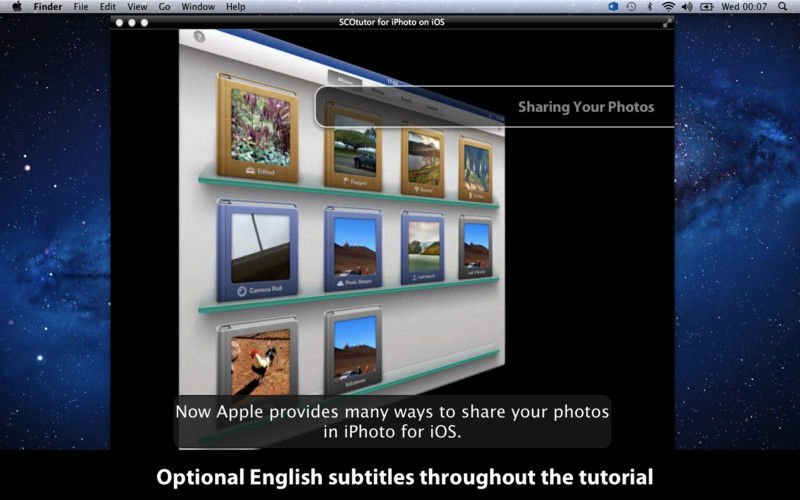
Task: Open the gray volcano album on the bottom shelf
Action: pos(354,349)
